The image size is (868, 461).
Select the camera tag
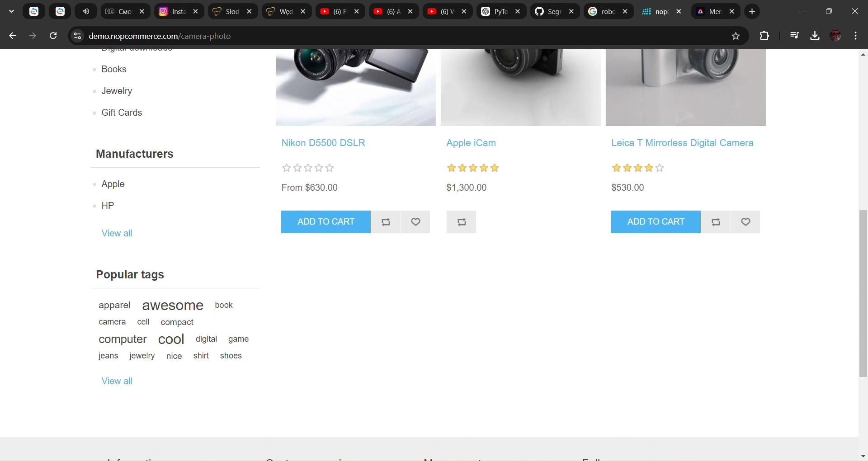[112, 322]
